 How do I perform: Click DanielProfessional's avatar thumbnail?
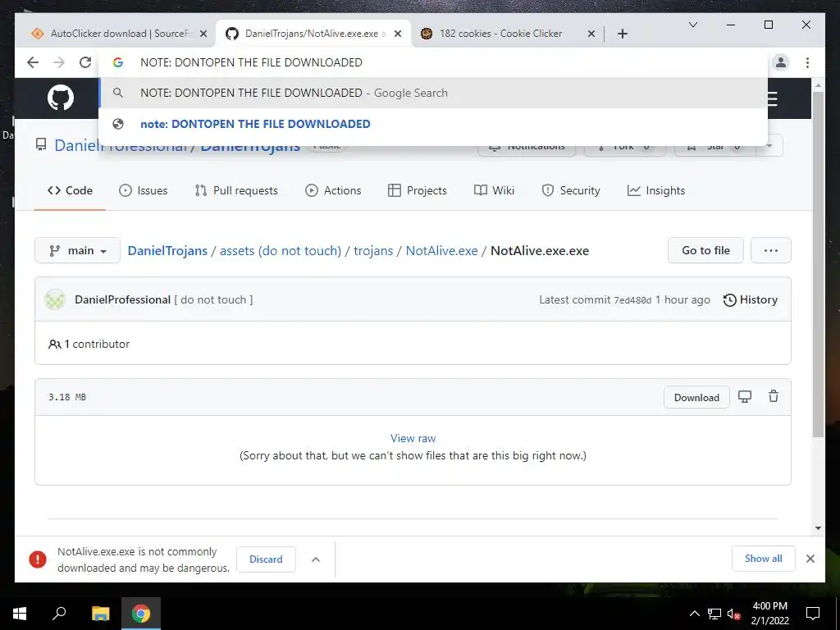click(55, 300)
